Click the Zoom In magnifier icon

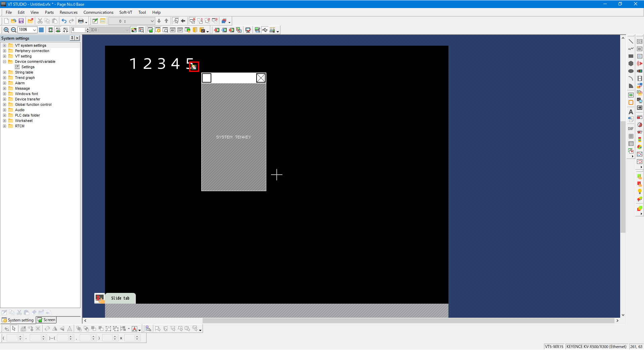(6, 30)
